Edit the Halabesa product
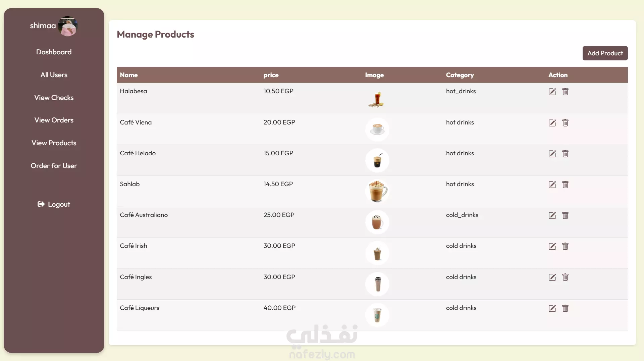 (552, 92)
